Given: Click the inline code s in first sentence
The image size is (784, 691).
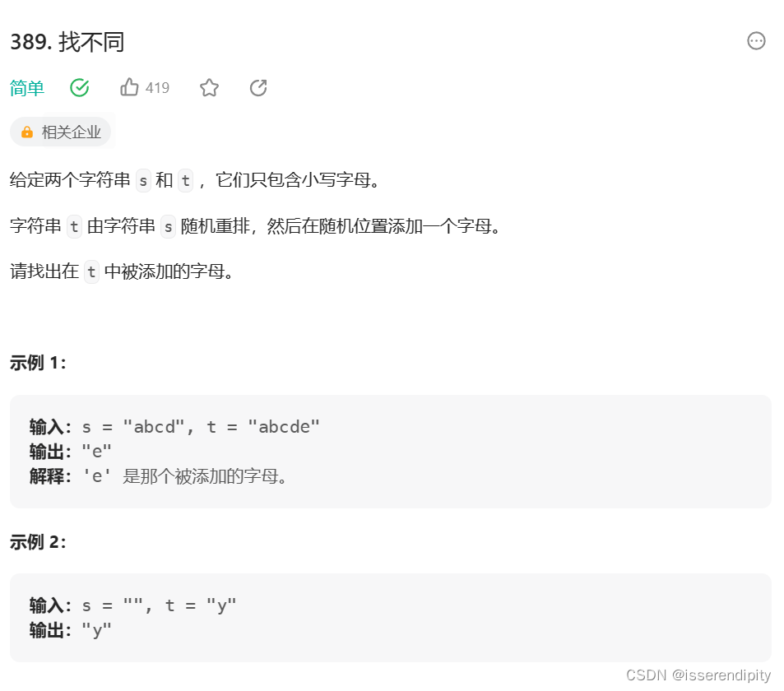Looking at the screenshot, I should click(143, 180).
